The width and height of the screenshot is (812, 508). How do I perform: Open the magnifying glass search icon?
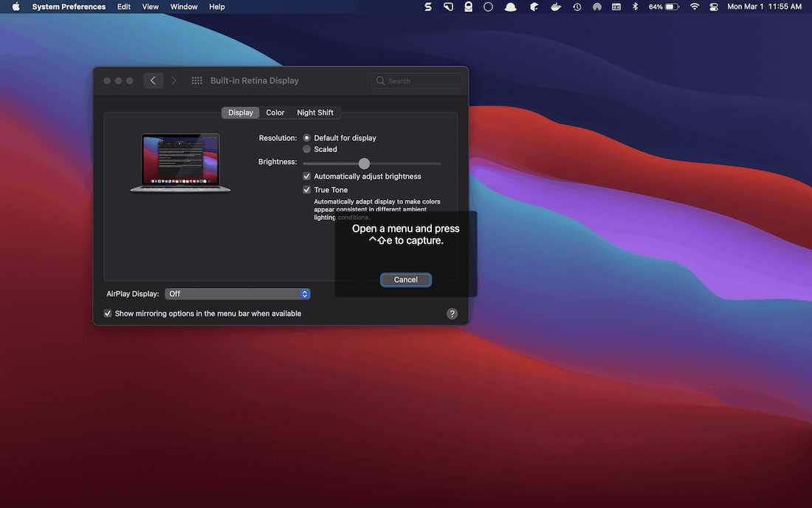coord(380,80)
